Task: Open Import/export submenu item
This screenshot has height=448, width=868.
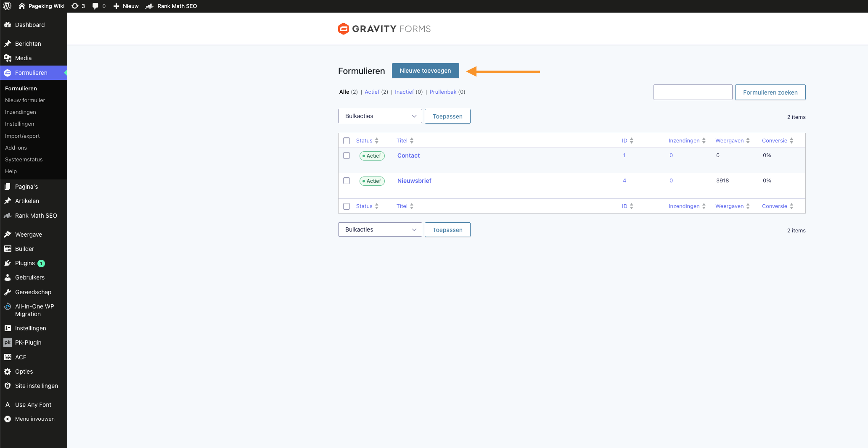Action: coord(22,136)
